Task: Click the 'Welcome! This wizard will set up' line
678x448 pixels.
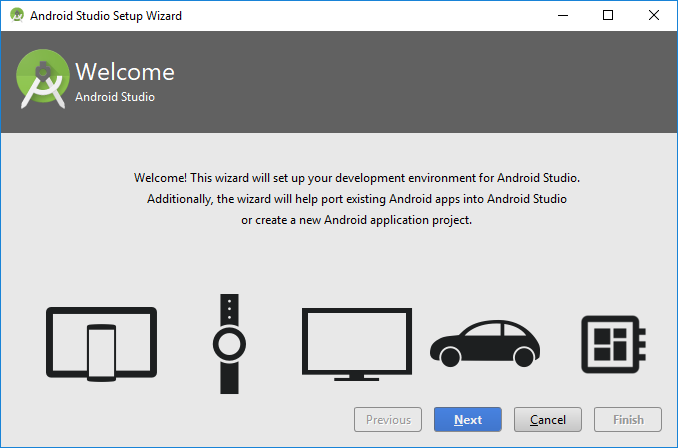Action: point(357,178)
